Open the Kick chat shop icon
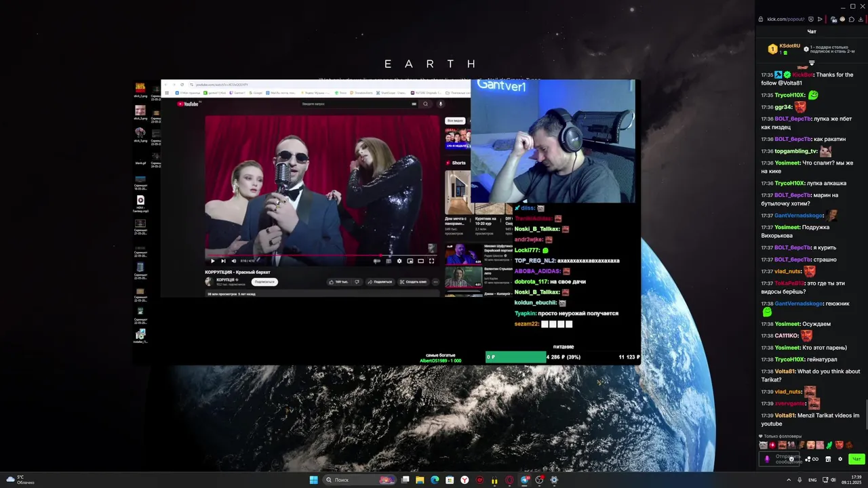 click(x=828, y=459)
